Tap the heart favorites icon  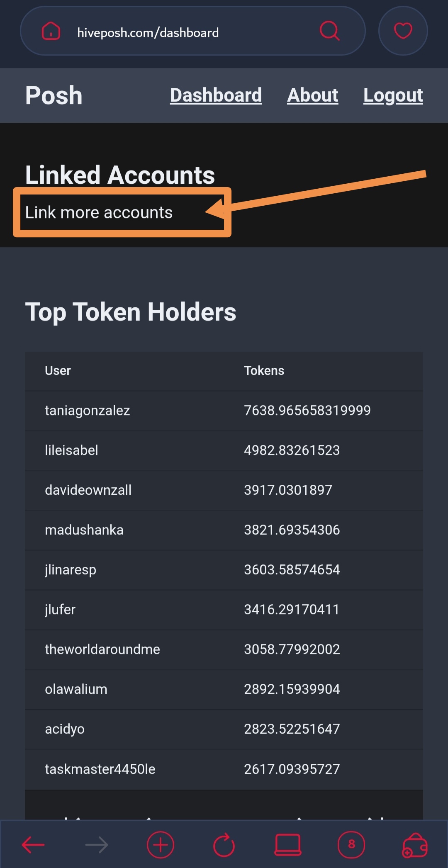click(x=403, y=31)
